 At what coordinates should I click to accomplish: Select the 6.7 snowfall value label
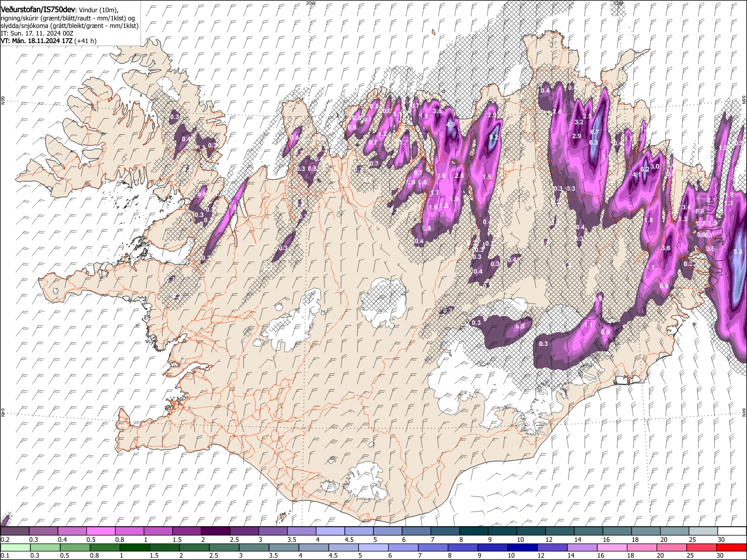click(595, 132)
